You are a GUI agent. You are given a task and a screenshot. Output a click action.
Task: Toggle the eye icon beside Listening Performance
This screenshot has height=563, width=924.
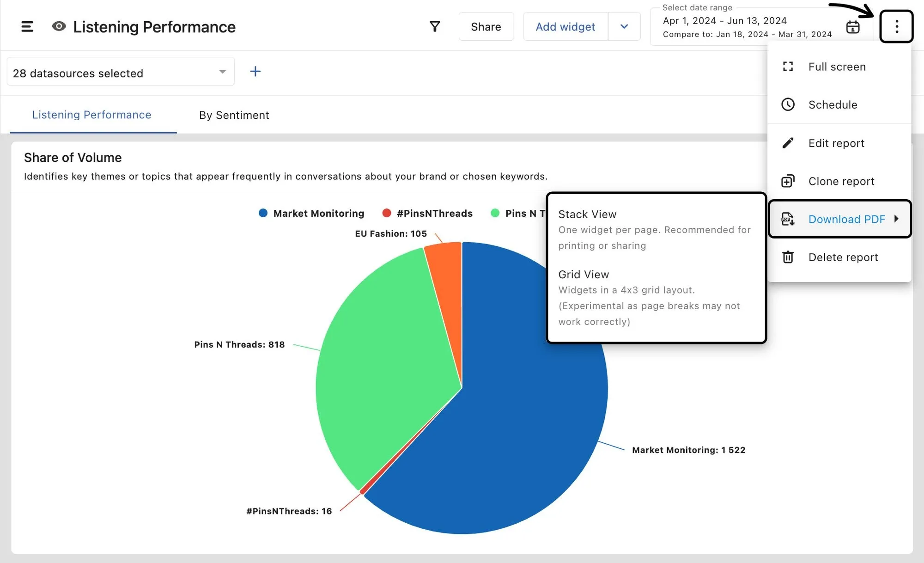point(59,26)
